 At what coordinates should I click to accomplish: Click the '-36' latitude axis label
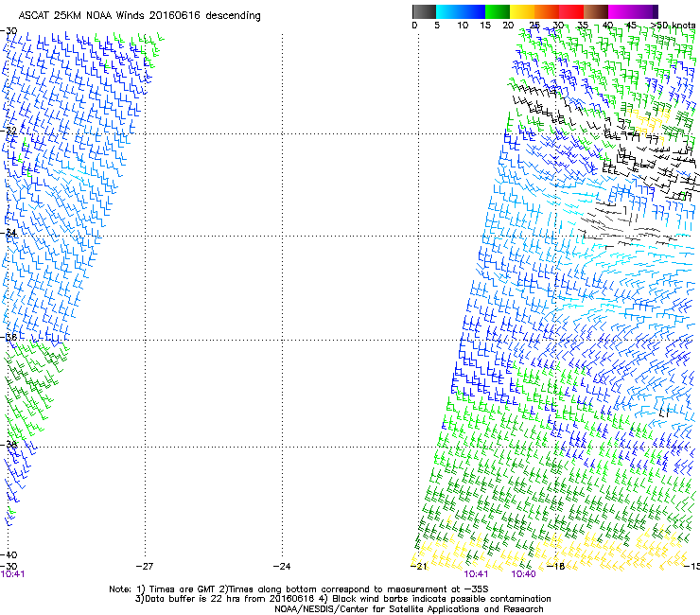[9, 337]
